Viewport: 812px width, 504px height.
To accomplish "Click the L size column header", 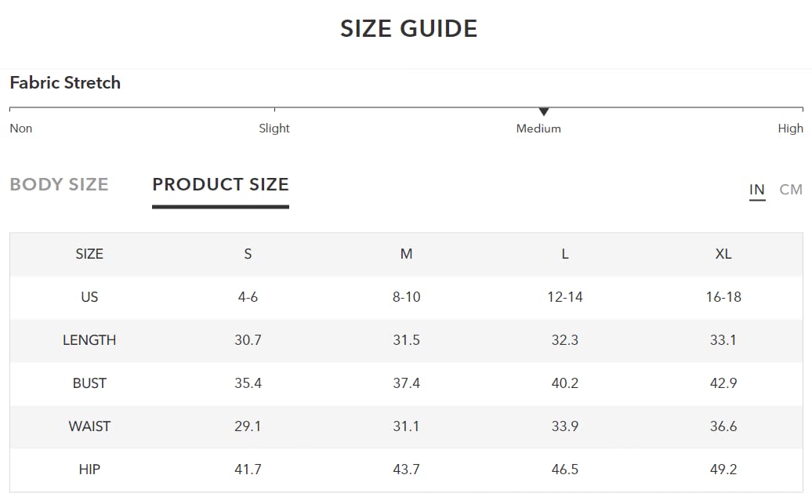I will 565,254.
